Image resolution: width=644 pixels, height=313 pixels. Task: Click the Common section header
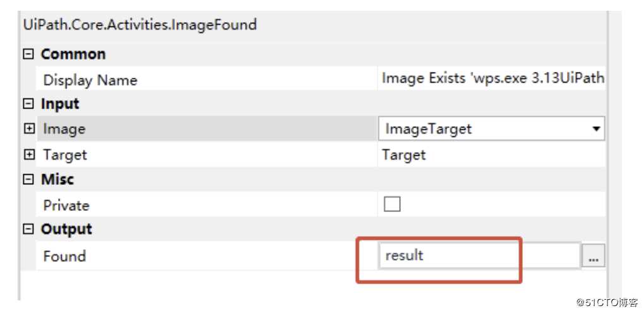[x=73, y=54]
